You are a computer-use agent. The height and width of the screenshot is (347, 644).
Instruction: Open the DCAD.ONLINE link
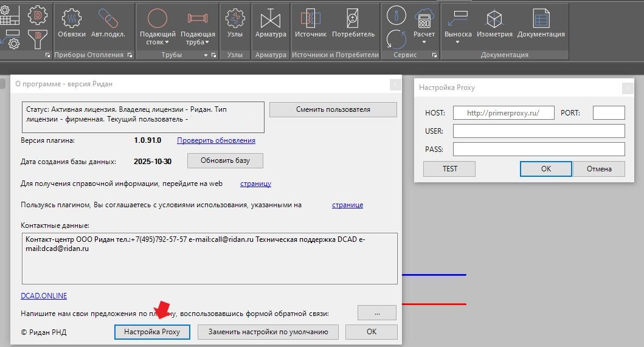(x=44, y=296)
